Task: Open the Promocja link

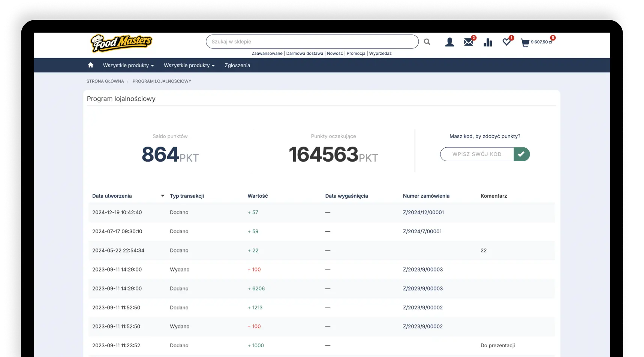Action: (356, 53)
